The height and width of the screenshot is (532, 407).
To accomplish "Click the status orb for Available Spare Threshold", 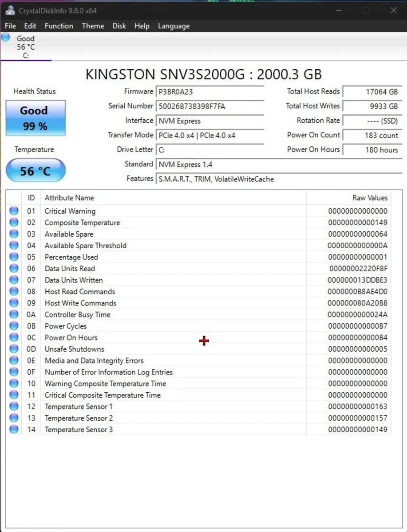I will [14, 246].
